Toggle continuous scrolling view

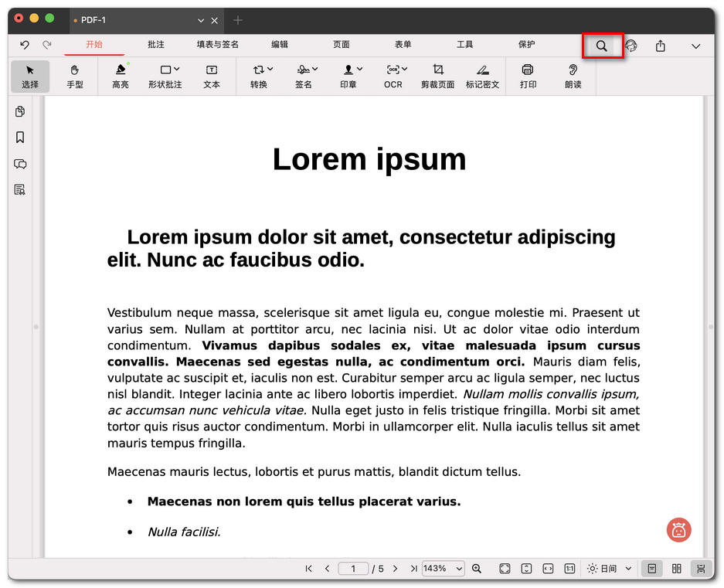(701, 569)
